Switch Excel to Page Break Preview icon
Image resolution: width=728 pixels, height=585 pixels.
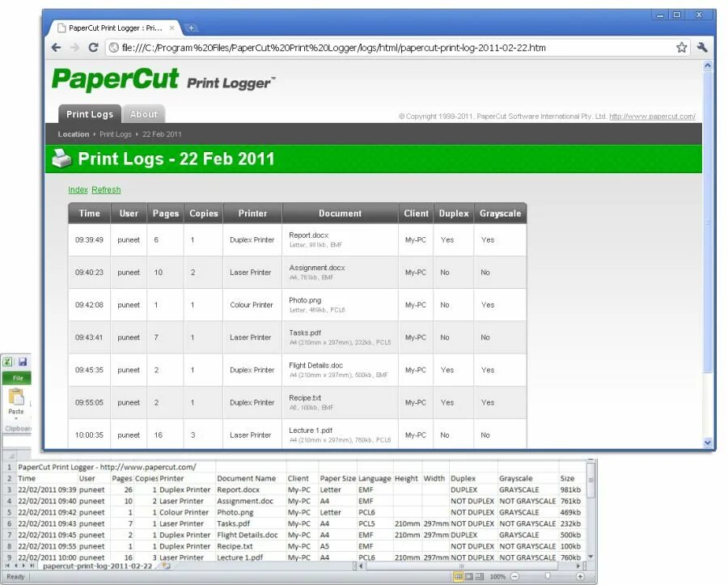pos(480,577)
